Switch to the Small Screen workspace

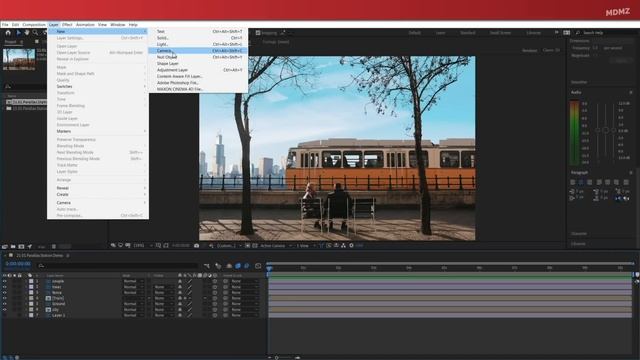500,33
